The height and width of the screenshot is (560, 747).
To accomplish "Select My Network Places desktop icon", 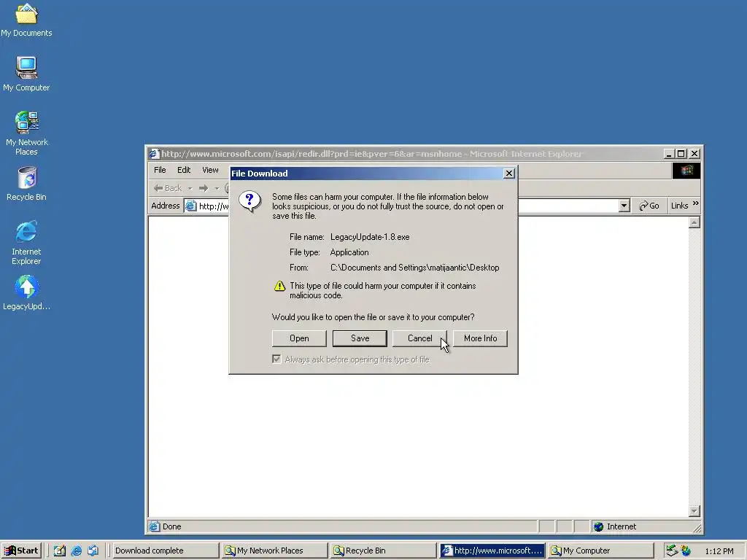I will (x=26, y=133).
